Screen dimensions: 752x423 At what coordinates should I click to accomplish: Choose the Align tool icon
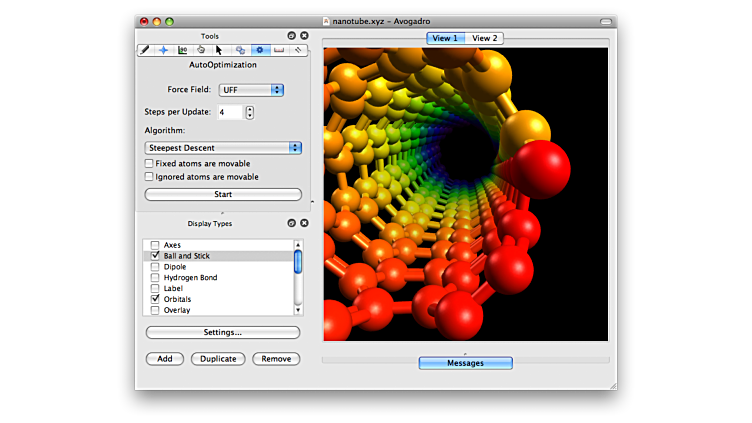coord(298,49)
